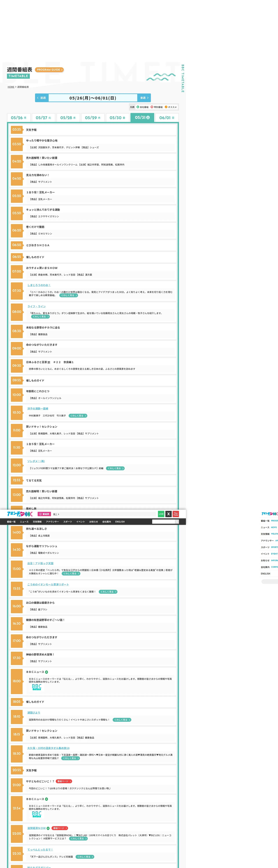The width and height of the screenshot is (278, 868).
Task: Open the YouTube channel icon
Action: click(x=176, y=514)
